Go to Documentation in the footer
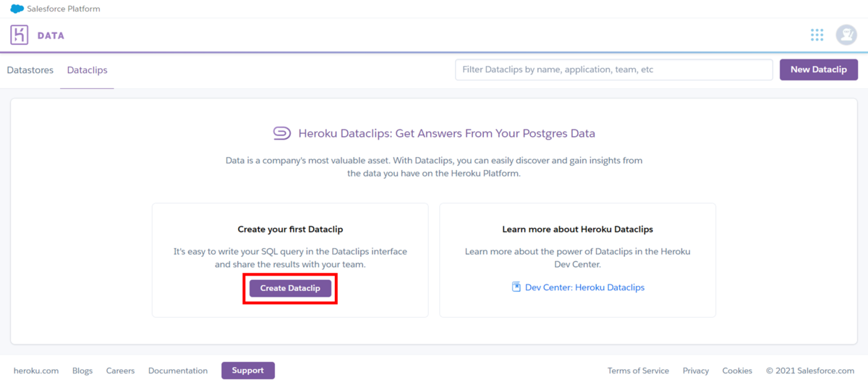The width and height of the screenshot is (868, 385). coord(178,371)
